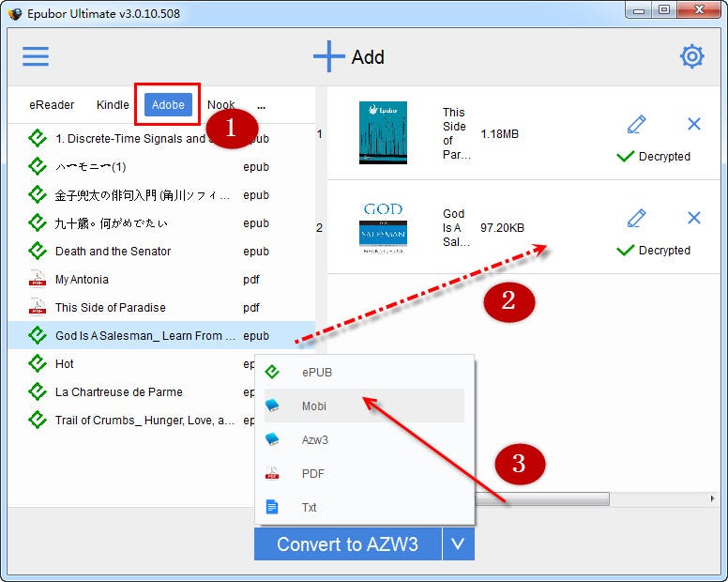Remove God Is A Salesman from the list
The width and height of the screenshot is (728, 582).
point(693,218)
